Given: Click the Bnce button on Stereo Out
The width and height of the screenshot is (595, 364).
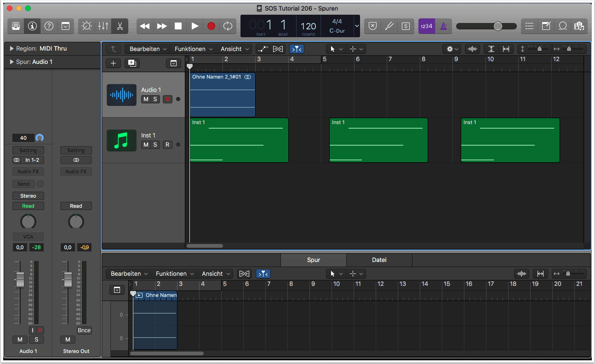Looking at the screenshot, I should click(x=84, y=330).
